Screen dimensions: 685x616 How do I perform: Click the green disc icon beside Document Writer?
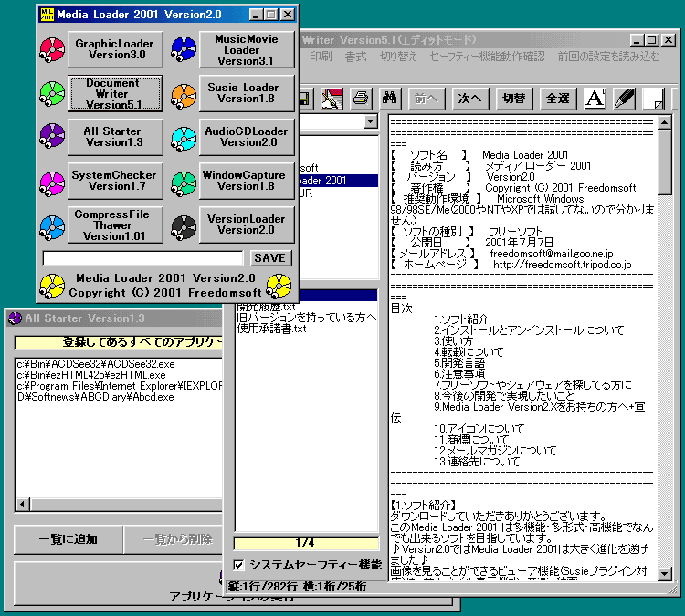click(52, 93)
